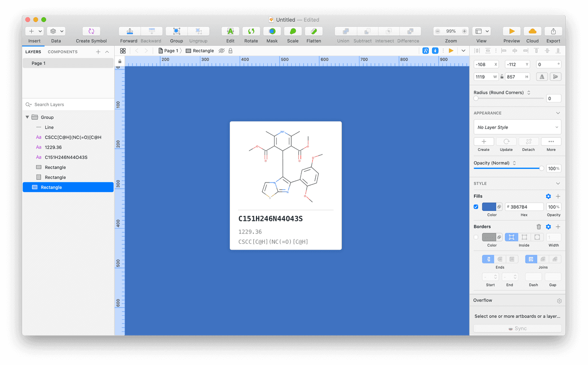The image size is (588, 365).
Task: Click the Flatten icon
Action: pyautogui.click(x=313, y=31)
